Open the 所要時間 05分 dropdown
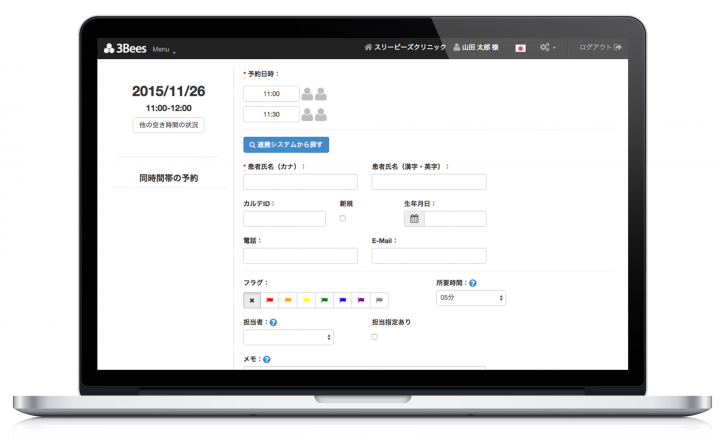This screenshot has width=720, height=438. point(471,298)
